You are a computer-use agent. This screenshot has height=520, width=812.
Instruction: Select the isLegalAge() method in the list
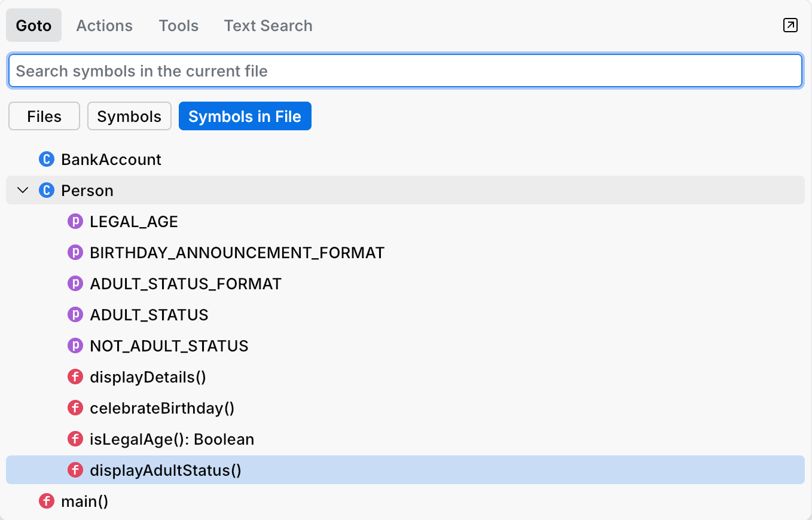172,439
